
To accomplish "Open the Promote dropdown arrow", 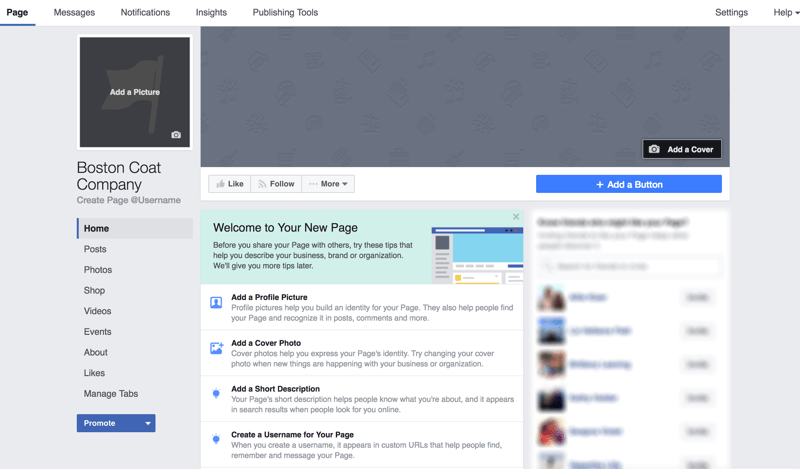I will point(148,423).
